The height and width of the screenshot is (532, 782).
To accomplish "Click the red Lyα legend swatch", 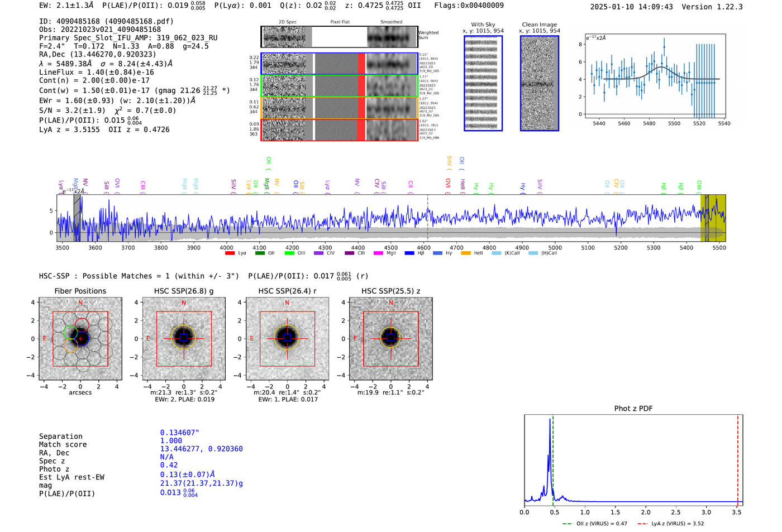I will pos(230,253).
